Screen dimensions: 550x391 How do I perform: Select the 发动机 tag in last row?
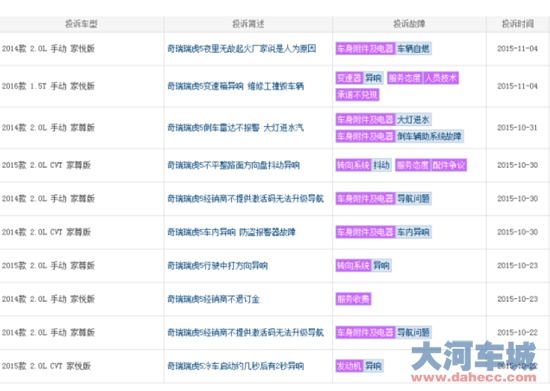tap(349, 366)
